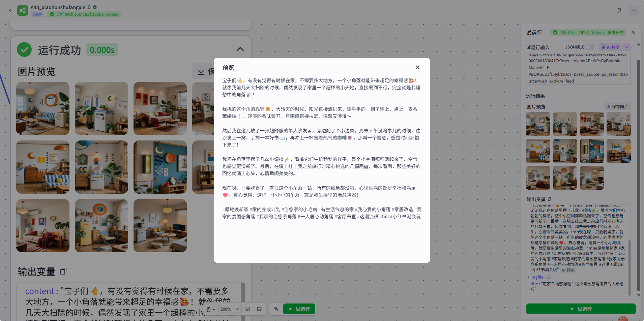Click the 0.000s duration badge
The width and height of the screenshot is (644, 321).
pos(102,50)
